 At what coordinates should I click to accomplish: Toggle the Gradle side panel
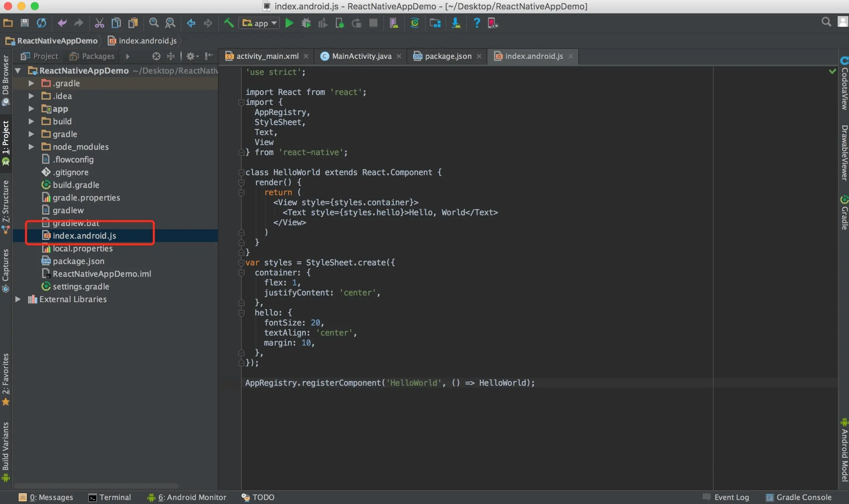(844, 212)
